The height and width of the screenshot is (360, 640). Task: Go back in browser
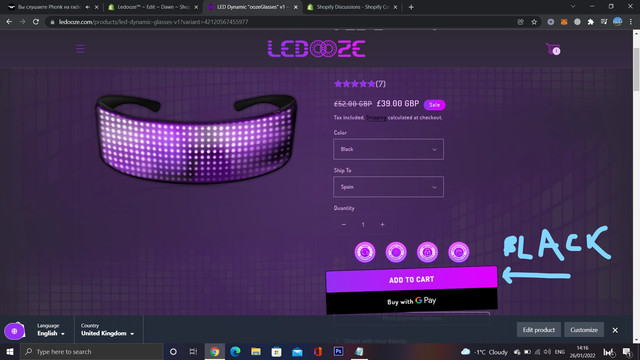pos(9,22)
